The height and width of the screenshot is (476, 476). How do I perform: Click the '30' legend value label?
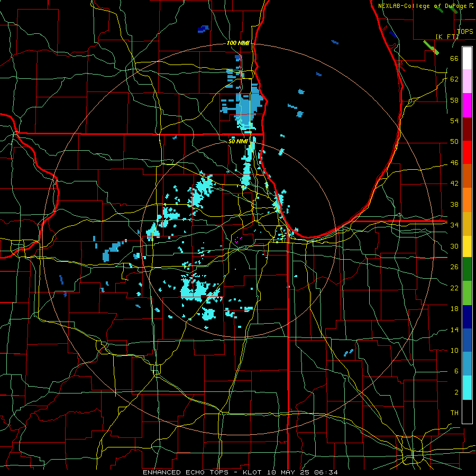point(454,246)
